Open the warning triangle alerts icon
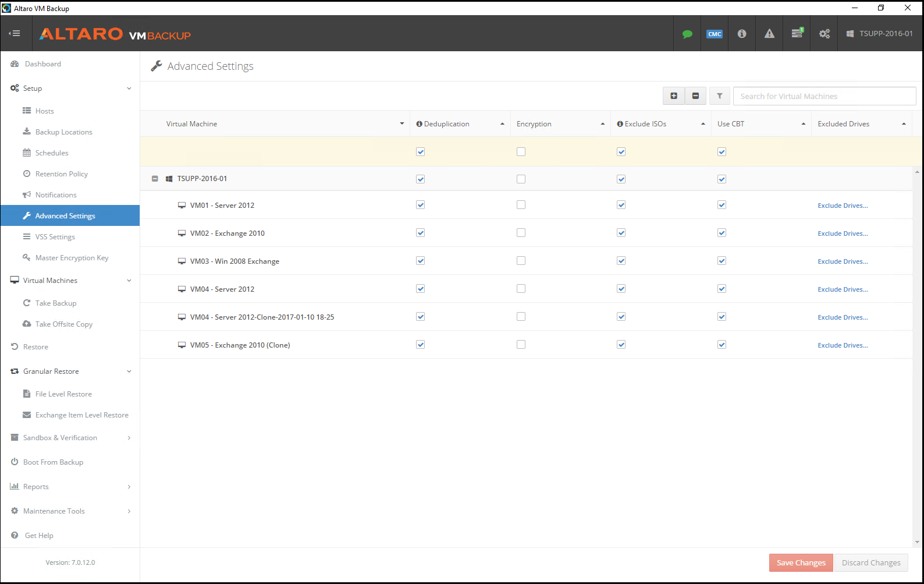Screen dimensions: 924x584 click(x=769, y=34)
